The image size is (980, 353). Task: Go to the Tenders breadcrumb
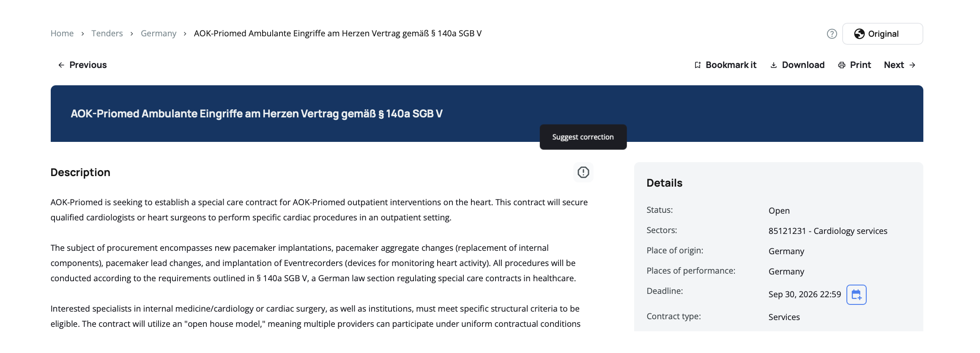point(107,33)
